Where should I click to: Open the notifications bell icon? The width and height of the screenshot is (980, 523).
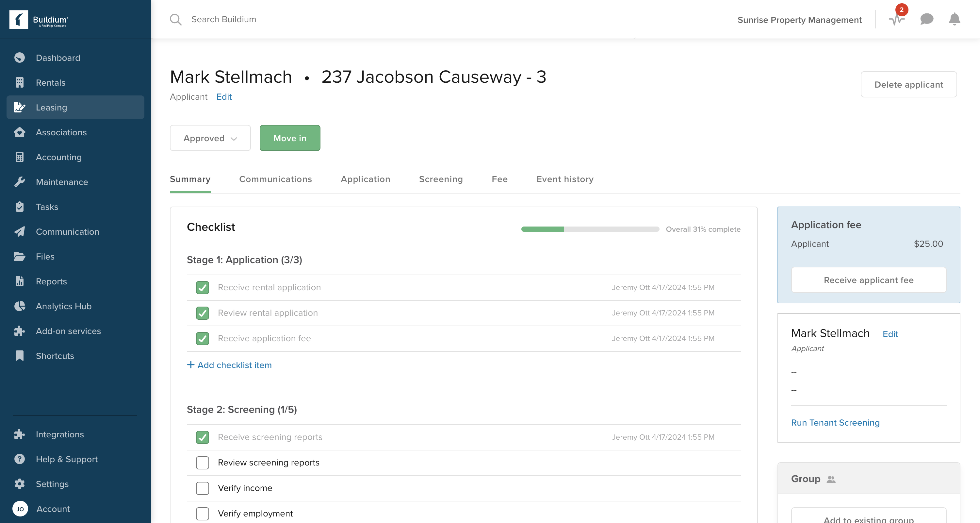(x=955, y=19)
